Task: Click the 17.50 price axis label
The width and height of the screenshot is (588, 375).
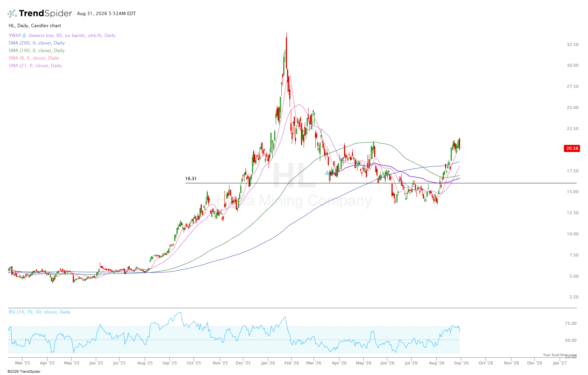Action: tap(573, 171)
